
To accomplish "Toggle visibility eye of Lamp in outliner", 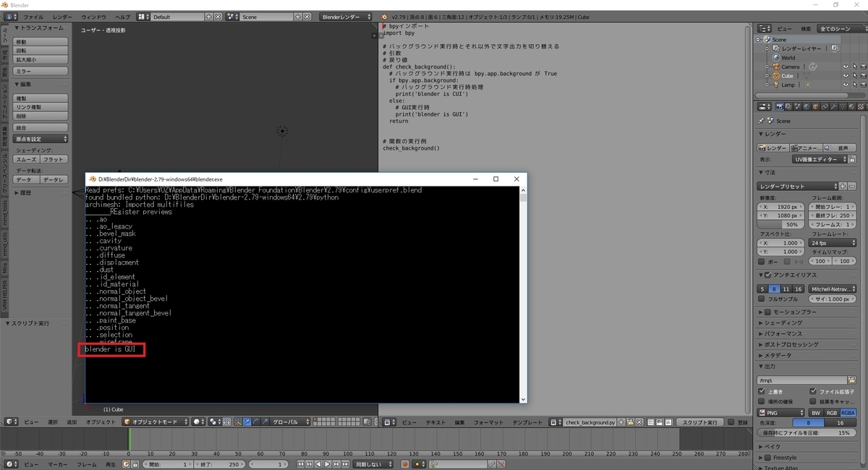I will 846,85.
